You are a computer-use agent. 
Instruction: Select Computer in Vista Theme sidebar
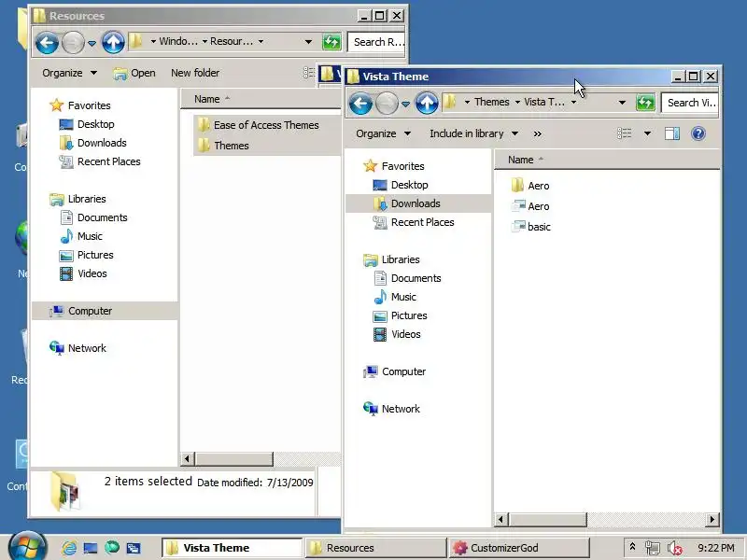[x=395, y=371]
